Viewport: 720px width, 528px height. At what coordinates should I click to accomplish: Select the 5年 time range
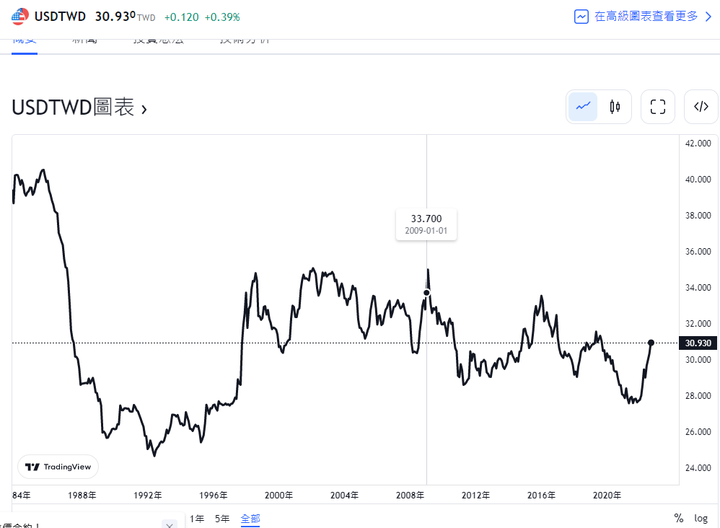tap(222, 518)
